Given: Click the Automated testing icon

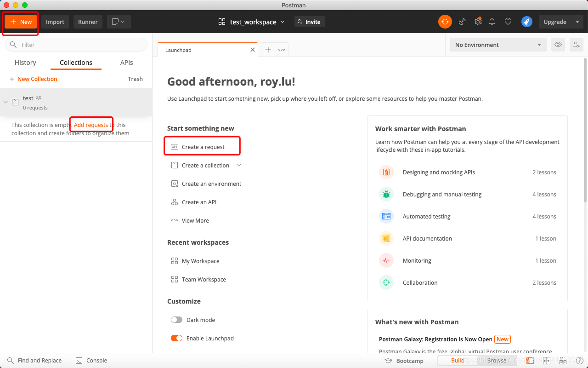Looking at the screenshot, I should coord(386,216).
